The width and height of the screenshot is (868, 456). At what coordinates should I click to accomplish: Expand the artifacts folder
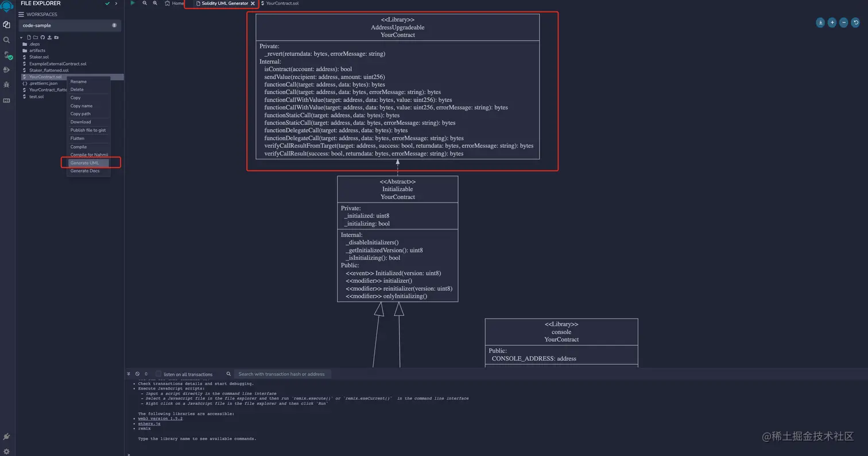tap(34, 50)
